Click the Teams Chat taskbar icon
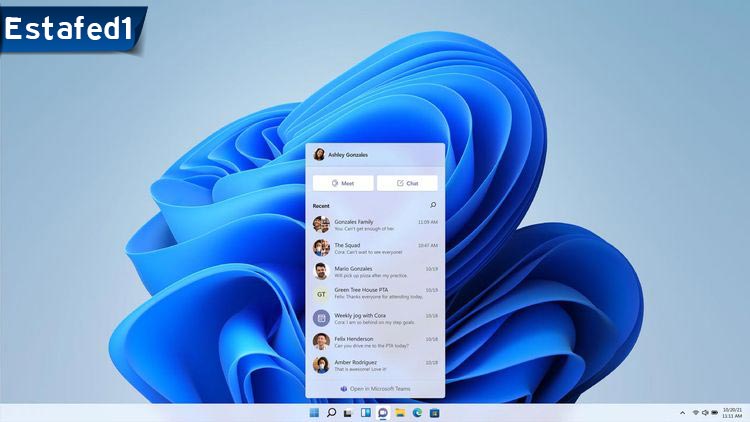Image resolution: width=750 pixels, height=422 pixels. [382, 413]
